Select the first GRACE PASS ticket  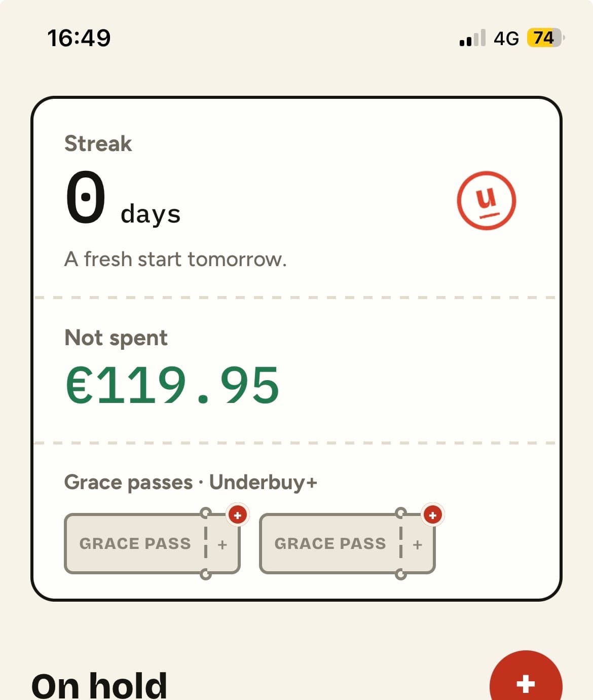click(x=152, y=544)
